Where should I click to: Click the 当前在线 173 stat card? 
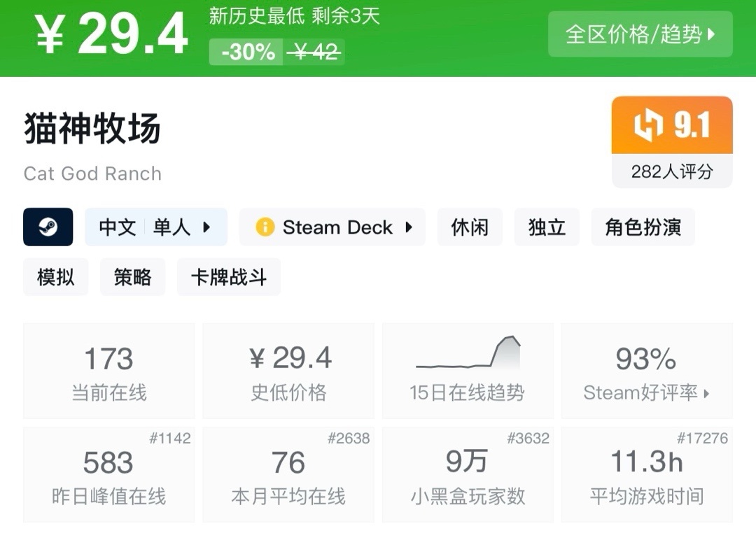[x=108, y=371]
